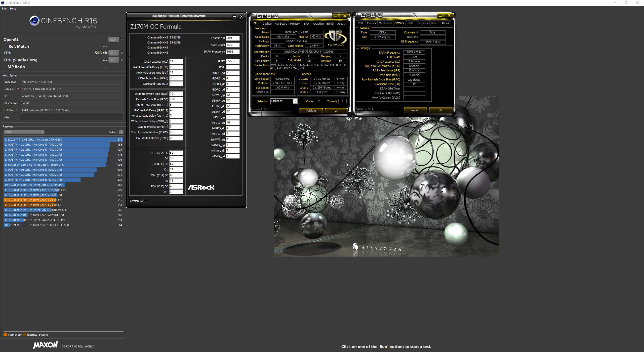Run the CPU benchmark test
The width and height of the screenshot is (644, 352).
click(113, 53)
